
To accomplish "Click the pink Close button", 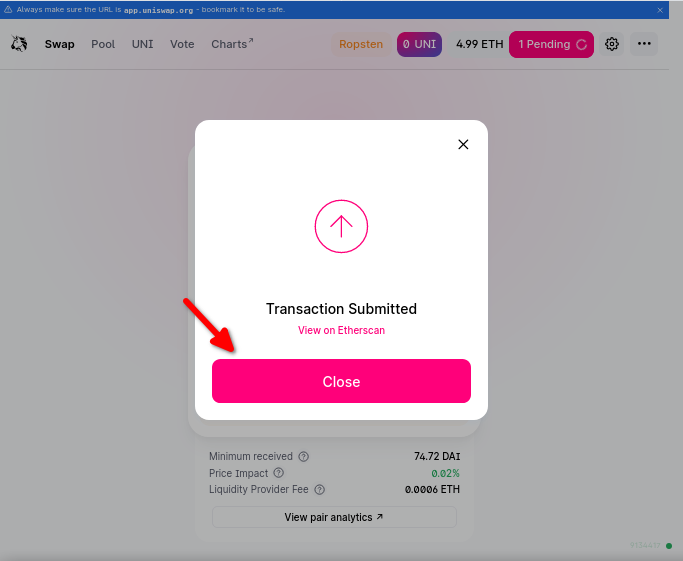I will [341, 382].
